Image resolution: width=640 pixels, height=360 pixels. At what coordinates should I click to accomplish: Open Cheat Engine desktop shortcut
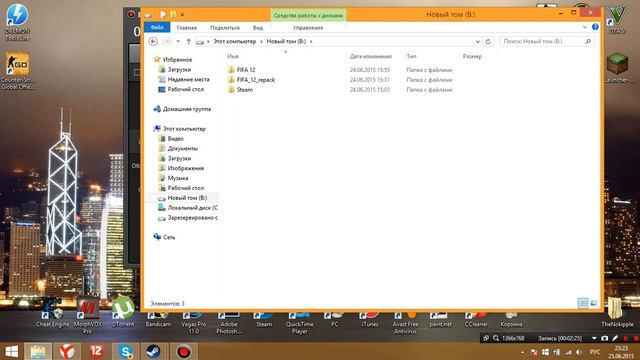pos(53,313)
